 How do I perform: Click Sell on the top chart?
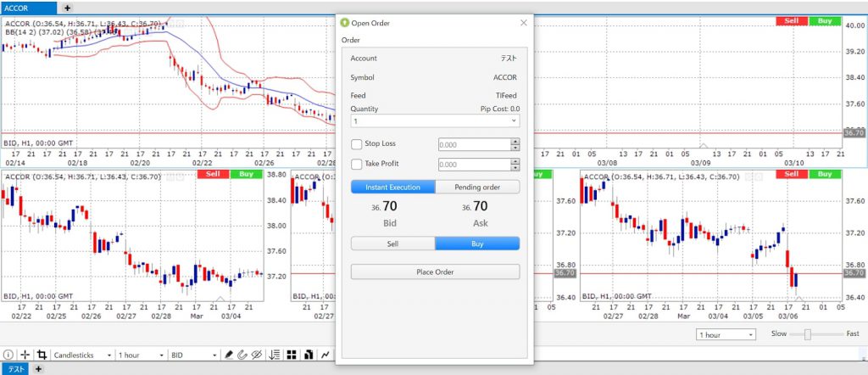click(x=792, y=21)
